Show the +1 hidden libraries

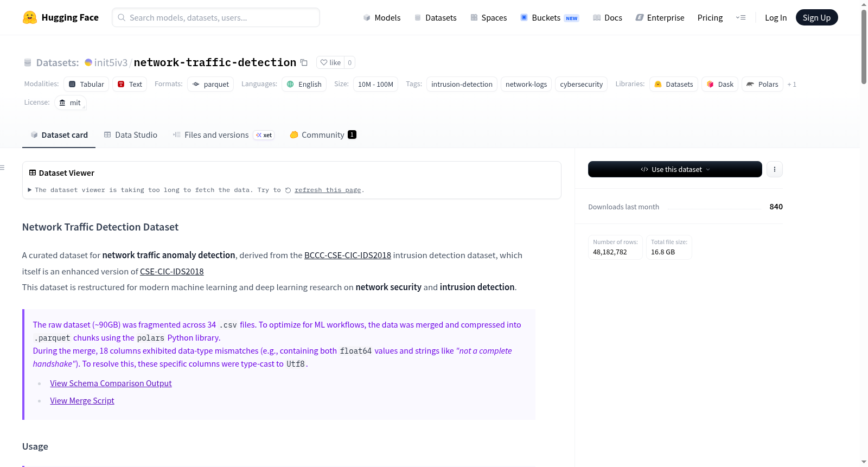click(792, 84)
